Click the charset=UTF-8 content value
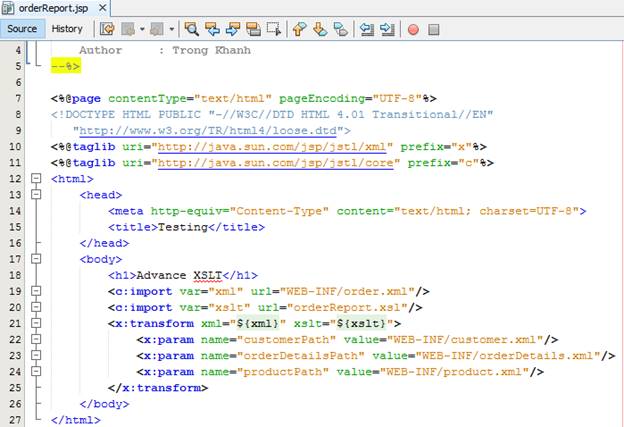 [x=526, y=211]
